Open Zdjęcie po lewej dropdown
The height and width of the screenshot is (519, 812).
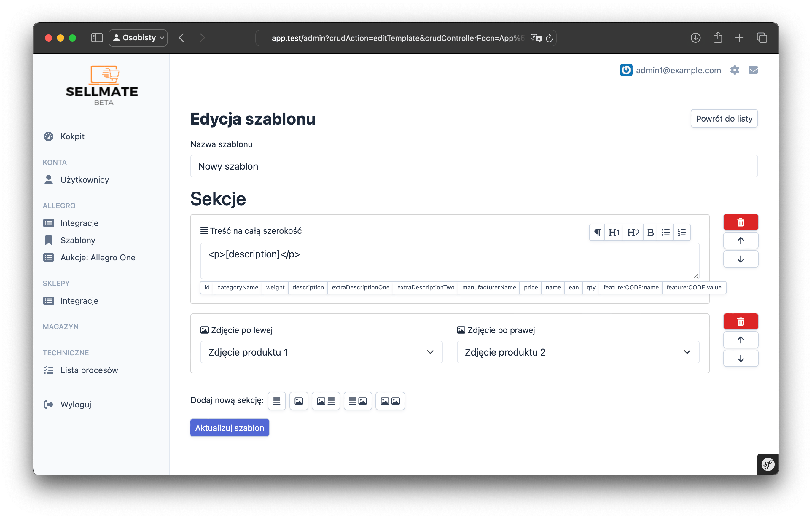point(321,352)
